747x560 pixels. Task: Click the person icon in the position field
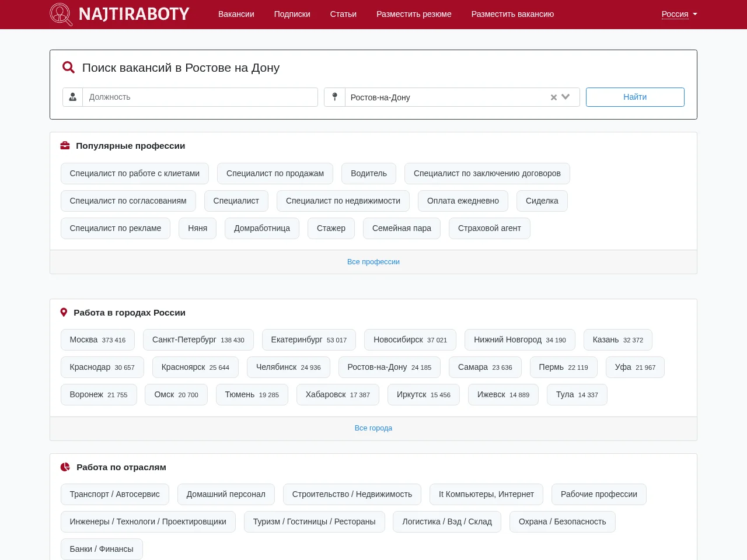click(73, 97)
